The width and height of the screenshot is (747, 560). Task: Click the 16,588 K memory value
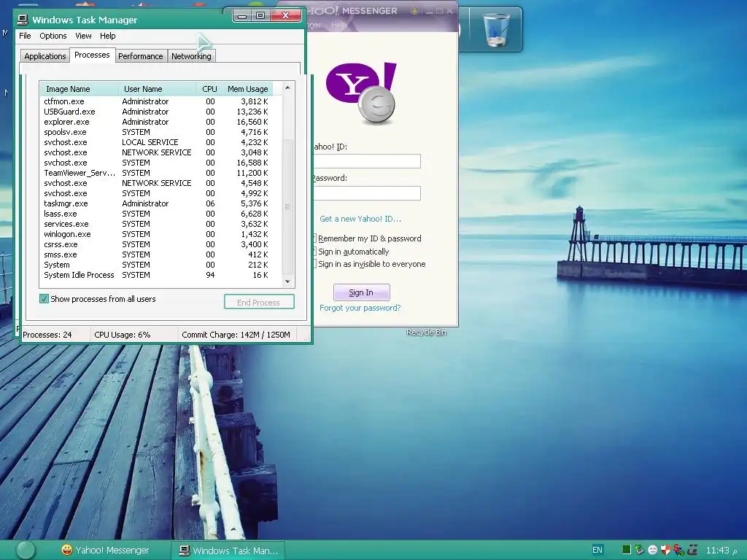point(252,163)
